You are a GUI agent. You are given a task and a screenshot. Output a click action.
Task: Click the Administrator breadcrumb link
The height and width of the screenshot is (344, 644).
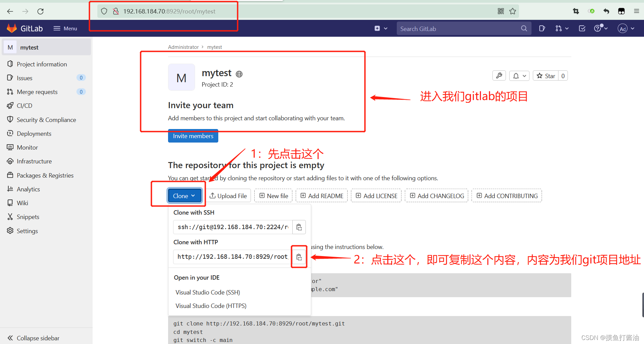183,47
